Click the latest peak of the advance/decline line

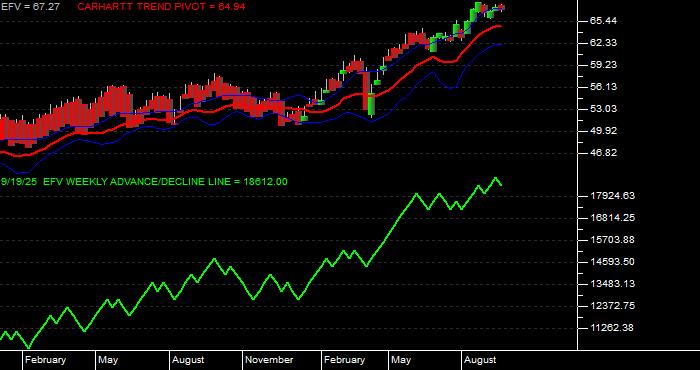496,178
